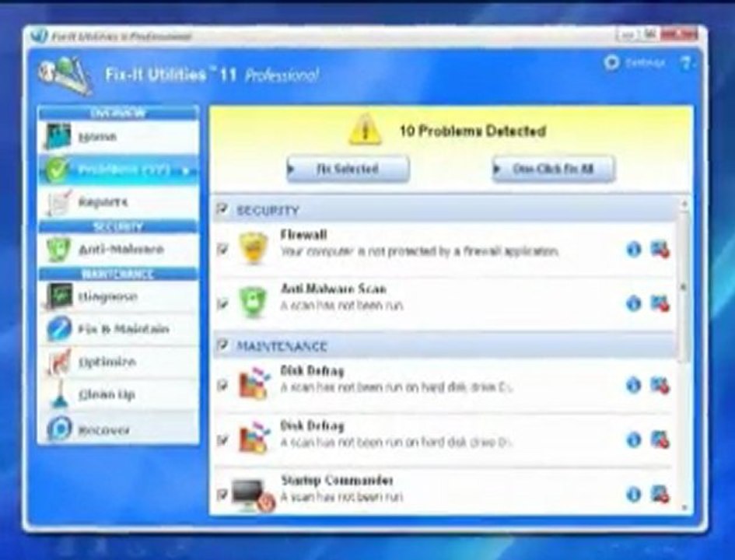Viewport: 735px width, 560px height.
Task: Click the ignore icon for Anti-Malware Scan
Action: pos(660,303)
